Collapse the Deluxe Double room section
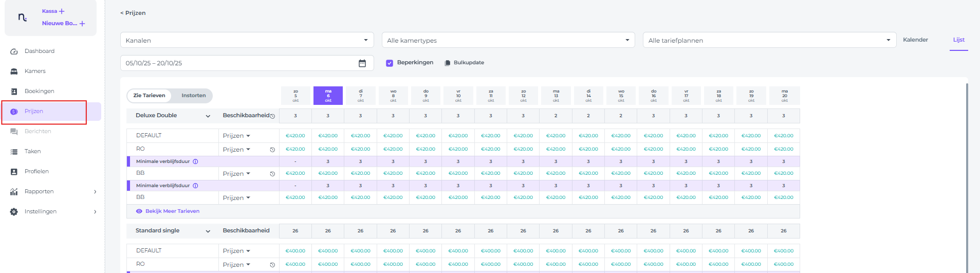The image size is (980, 273). click(208, 116)
